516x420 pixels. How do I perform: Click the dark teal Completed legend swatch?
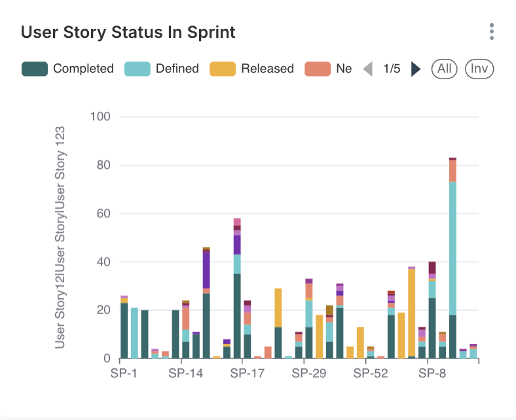(35, 69)
